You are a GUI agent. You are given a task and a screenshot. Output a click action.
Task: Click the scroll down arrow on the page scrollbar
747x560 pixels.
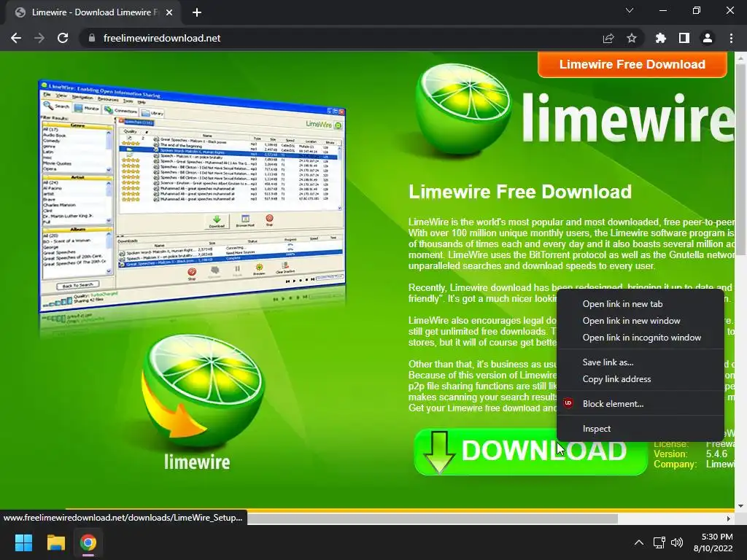click(741, 506)
